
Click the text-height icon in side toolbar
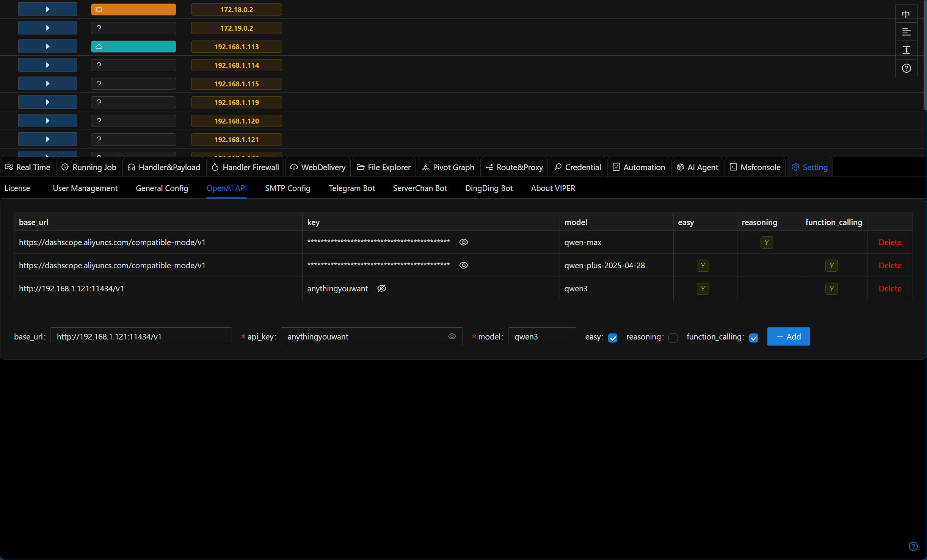click(x=906, y=50)
